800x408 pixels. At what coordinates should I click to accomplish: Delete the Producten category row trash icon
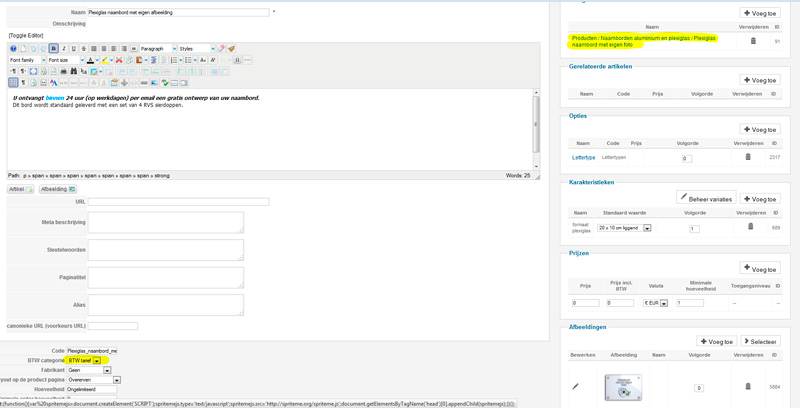[x=753, y=41]
